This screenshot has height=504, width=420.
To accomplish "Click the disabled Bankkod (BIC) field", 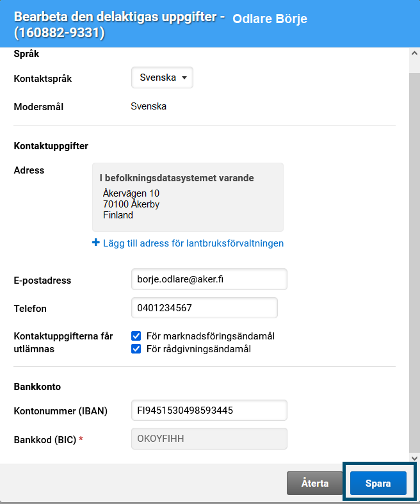I will tap(209, 439).
